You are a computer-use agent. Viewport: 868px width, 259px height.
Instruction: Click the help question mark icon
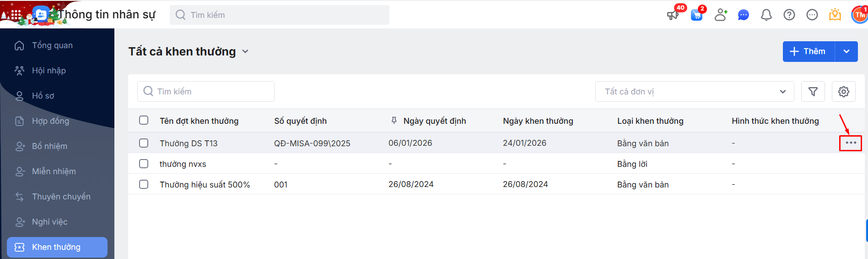click(789, 15)
